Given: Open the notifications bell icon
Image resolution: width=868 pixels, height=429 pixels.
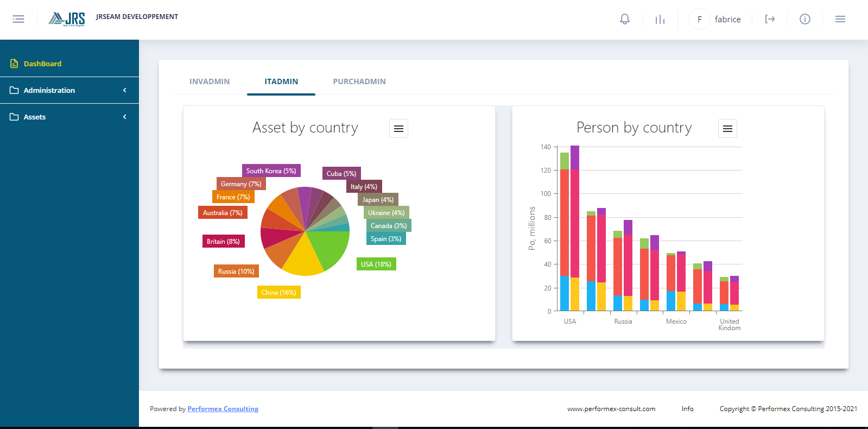Looking at the screenshot, I should click(x=625, y=19).
